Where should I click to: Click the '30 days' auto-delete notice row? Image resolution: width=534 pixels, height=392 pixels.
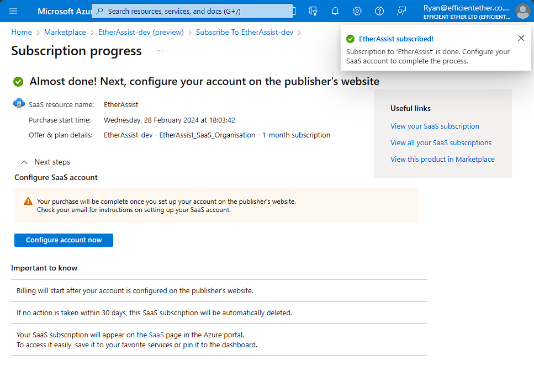(219, 312)
